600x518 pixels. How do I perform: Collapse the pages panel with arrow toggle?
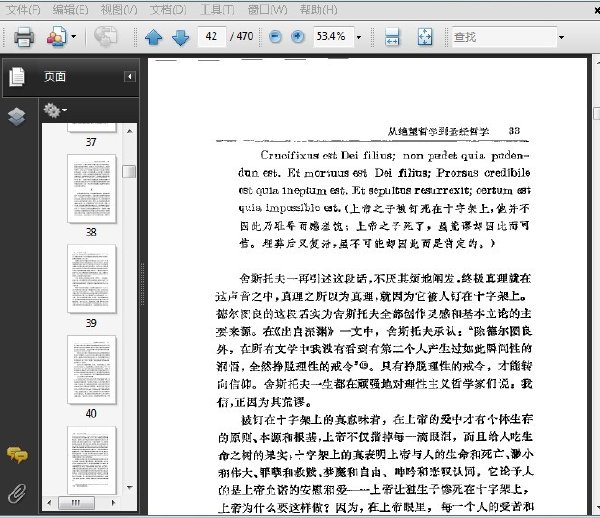130,77
